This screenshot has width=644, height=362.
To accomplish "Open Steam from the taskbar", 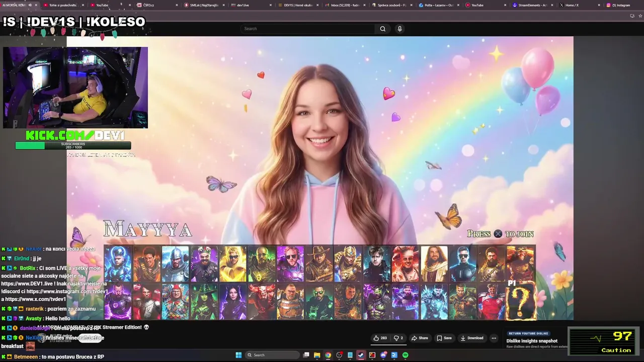I will point(361,355).
